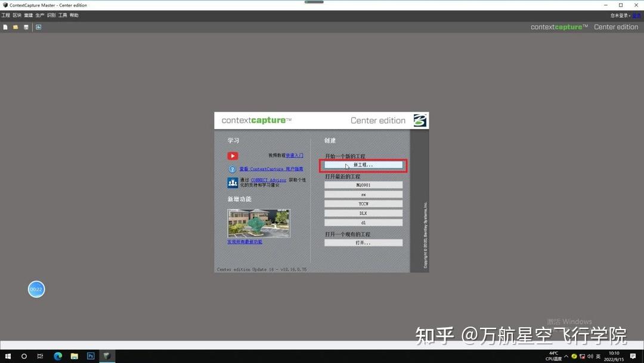The image size is (644, 363).
Task: Click the 打开... button for existing projects
Action: 363,242
